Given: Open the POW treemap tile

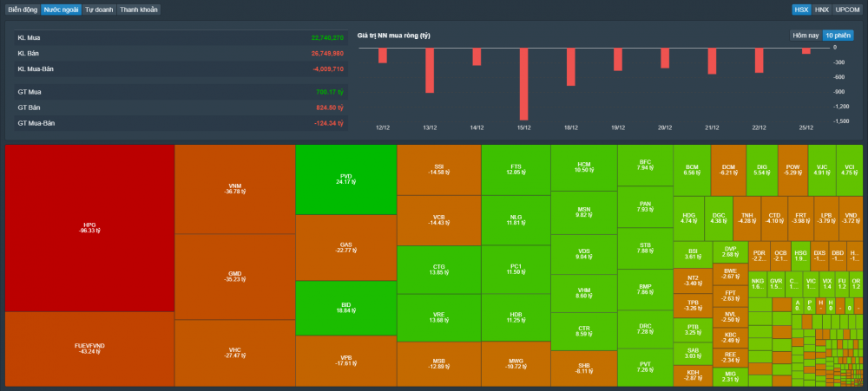Looking at the screenshot, I should pyautogui.click(x=792, y=170).
